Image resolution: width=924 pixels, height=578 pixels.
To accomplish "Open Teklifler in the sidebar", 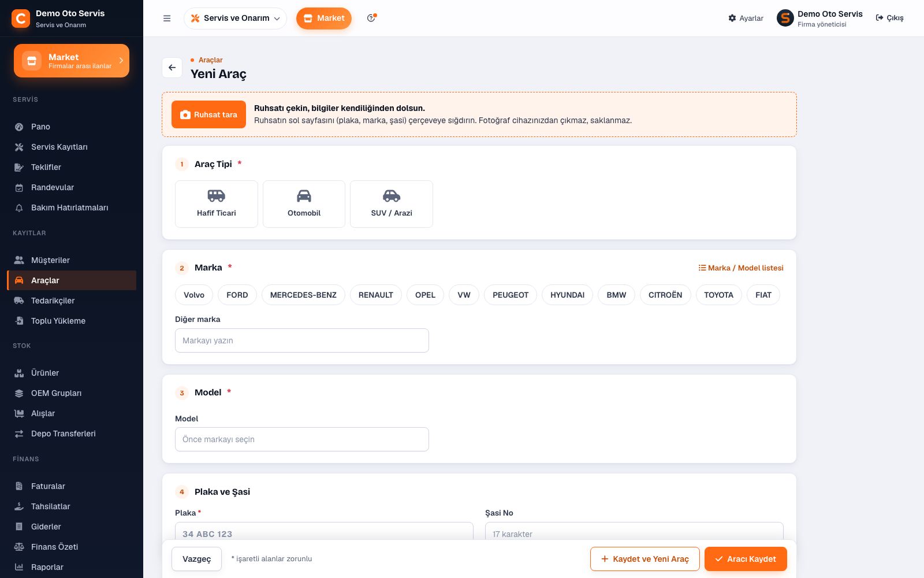I will tap(72, 167).
